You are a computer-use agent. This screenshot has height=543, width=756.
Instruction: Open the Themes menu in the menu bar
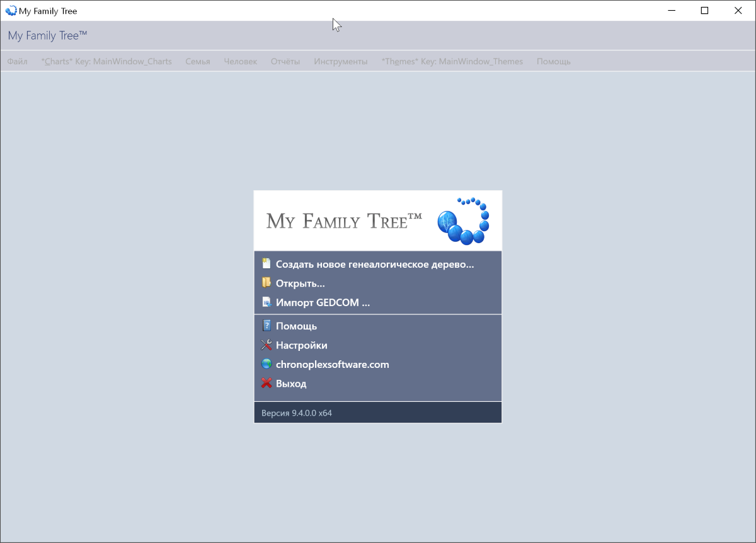tap(452, 61)
